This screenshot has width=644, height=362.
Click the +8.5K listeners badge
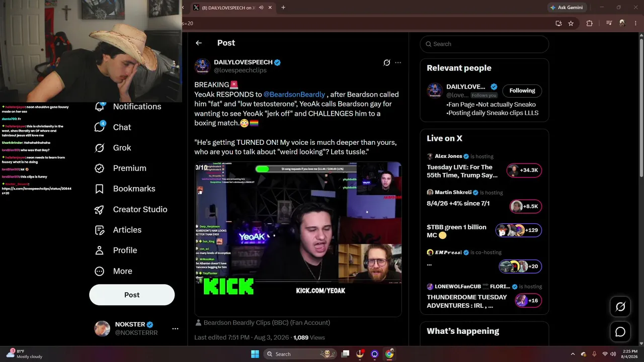click(526, 206)
